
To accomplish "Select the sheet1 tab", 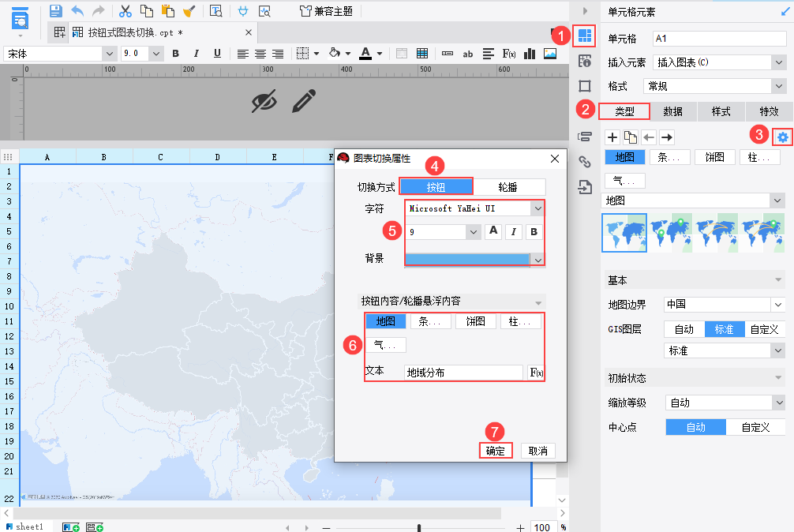I will [24, 527].
